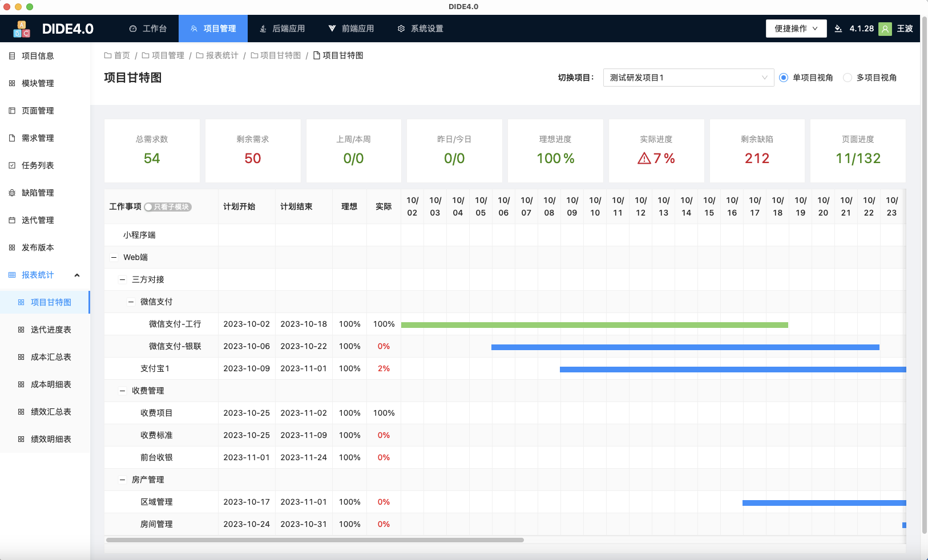
Task: Click the 缺陷管理 bug icon
Action: (x=12, y=193)
